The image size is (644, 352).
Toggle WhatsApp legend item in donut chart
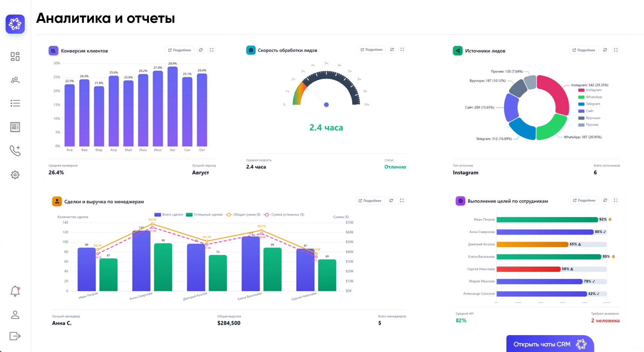(x=591, y=97)
